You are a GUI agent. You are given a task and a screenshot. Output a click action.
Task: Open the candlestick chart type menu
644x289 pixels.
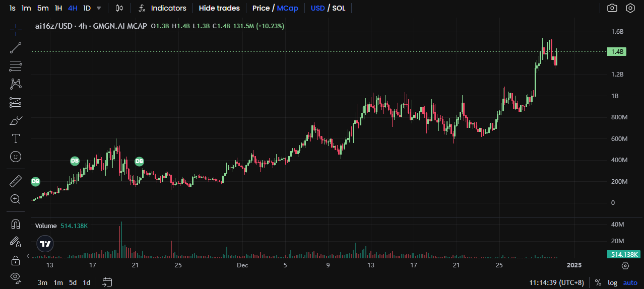(119, 8)
